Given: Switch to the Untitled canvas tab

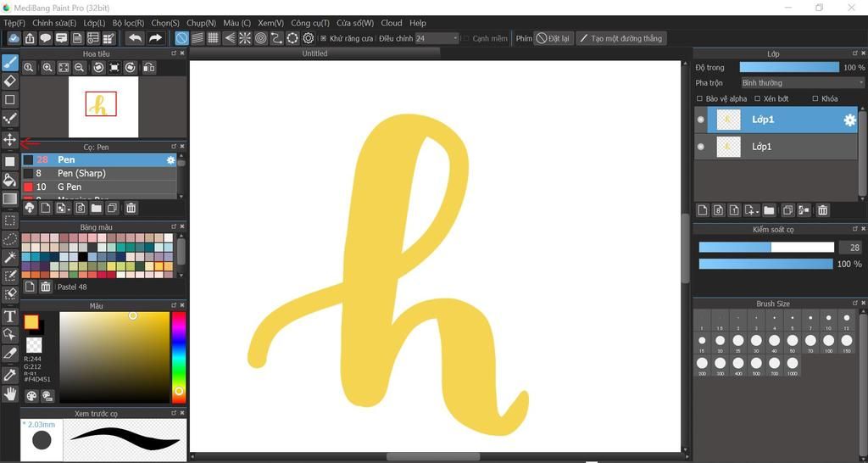Looking at the screenshot, I should coord(314,53).
